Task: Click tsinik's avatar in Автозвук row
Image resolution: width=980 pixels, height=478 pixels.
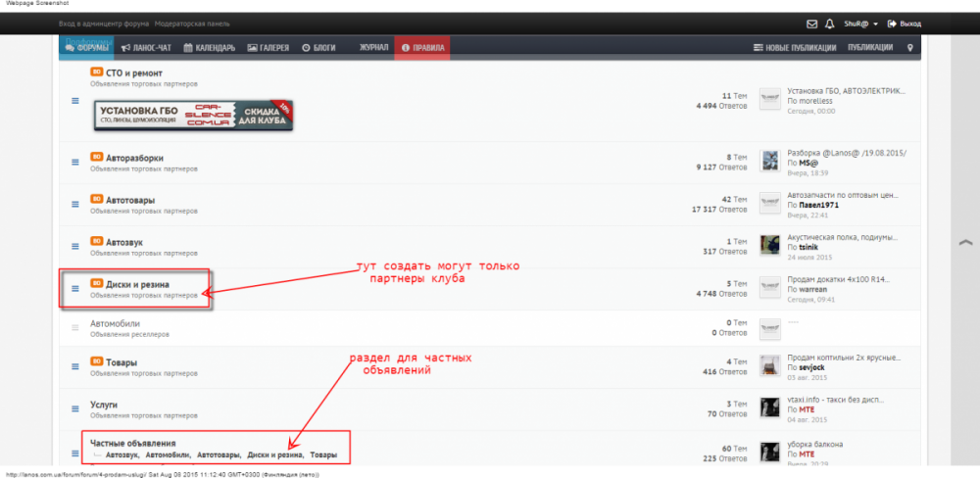Action: 770,245
